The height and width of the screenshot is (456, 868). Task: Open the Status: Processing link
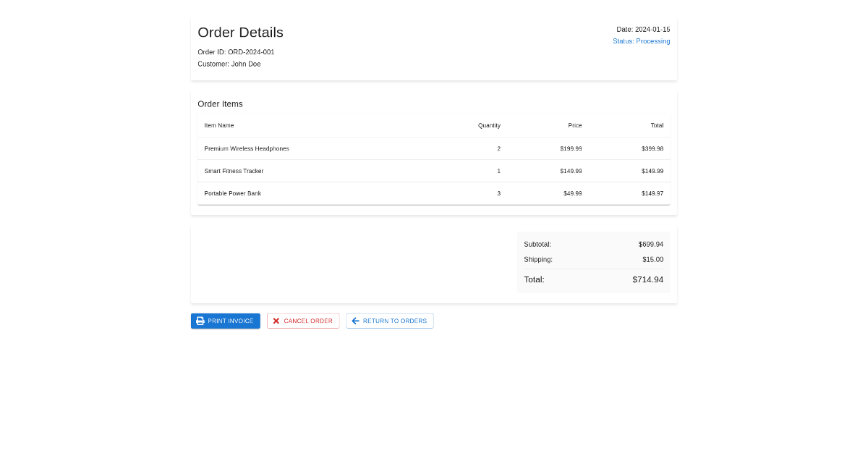pyautogui.click(x=641, y=41)
